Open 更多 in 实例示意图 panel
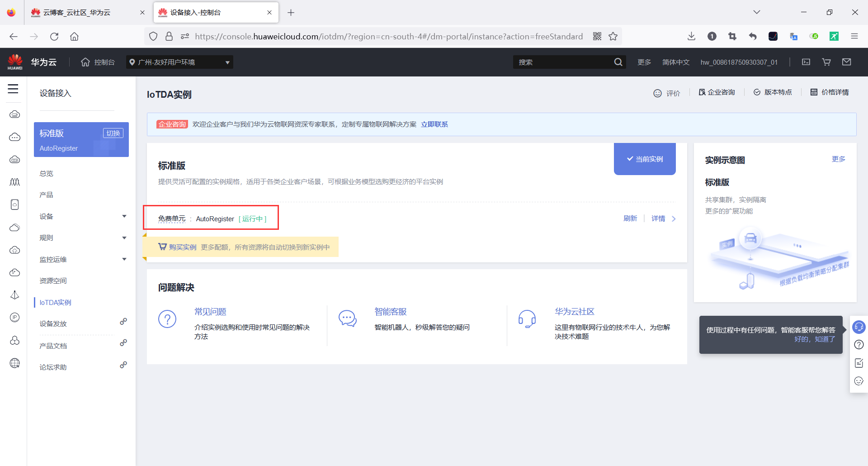Viewport: 868px width, 466px height. 839,159
